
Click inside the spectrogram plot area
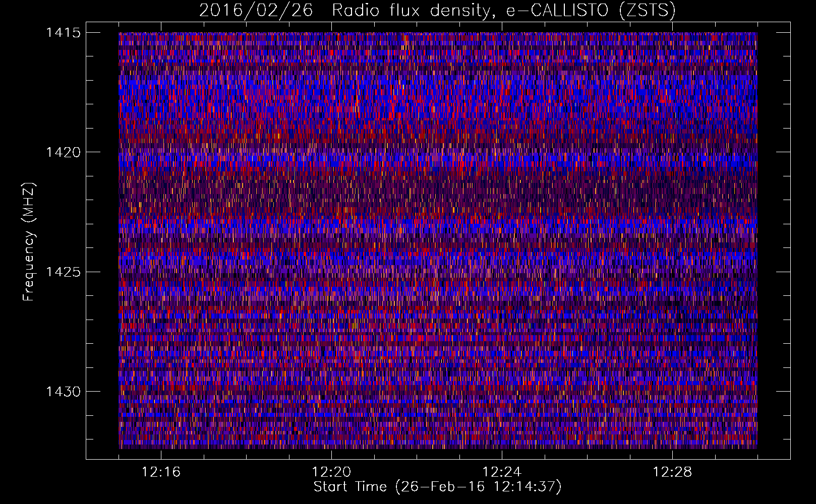pyautogui.click(x=438, y=240)
